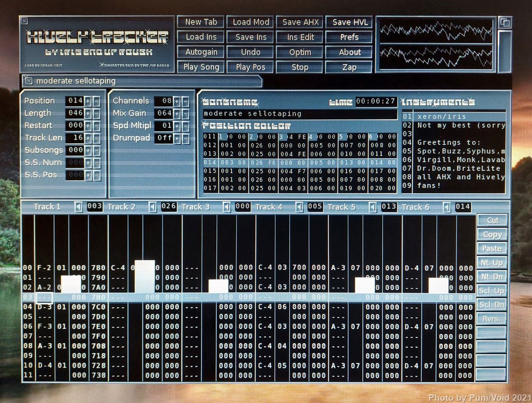Select the moderate sellotaping song tab
532x403 pixels.
click(77, 81)
